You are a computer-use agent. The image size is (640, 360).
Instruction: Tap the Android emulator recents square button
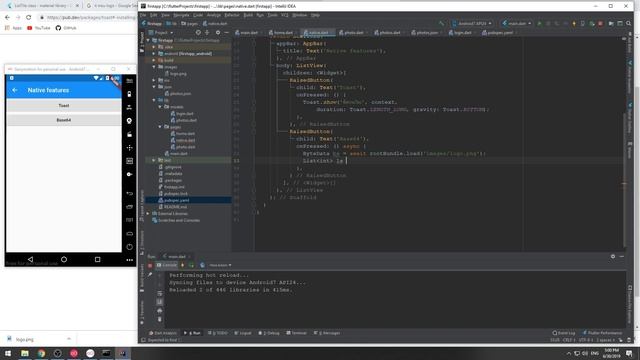(x=97, y=259)
